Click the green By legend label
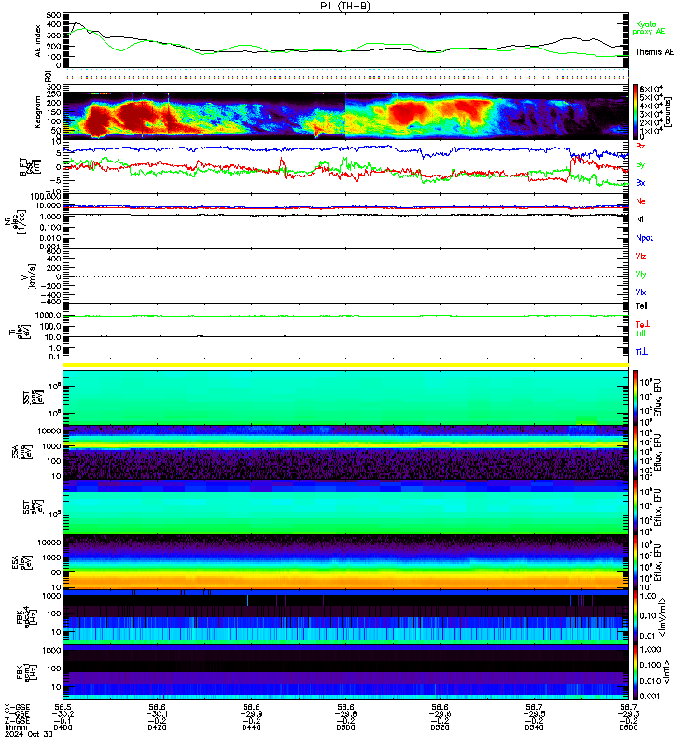 640,165
